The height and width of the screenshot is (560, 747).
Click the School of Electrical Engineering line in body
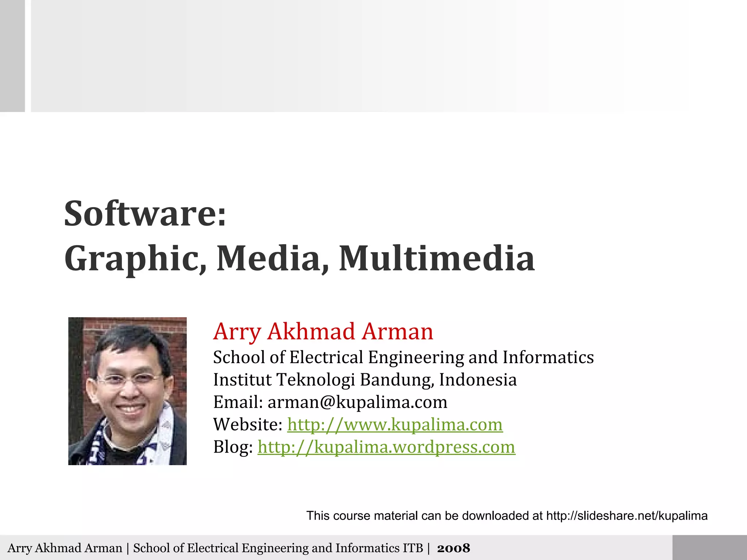pos(403,357)
